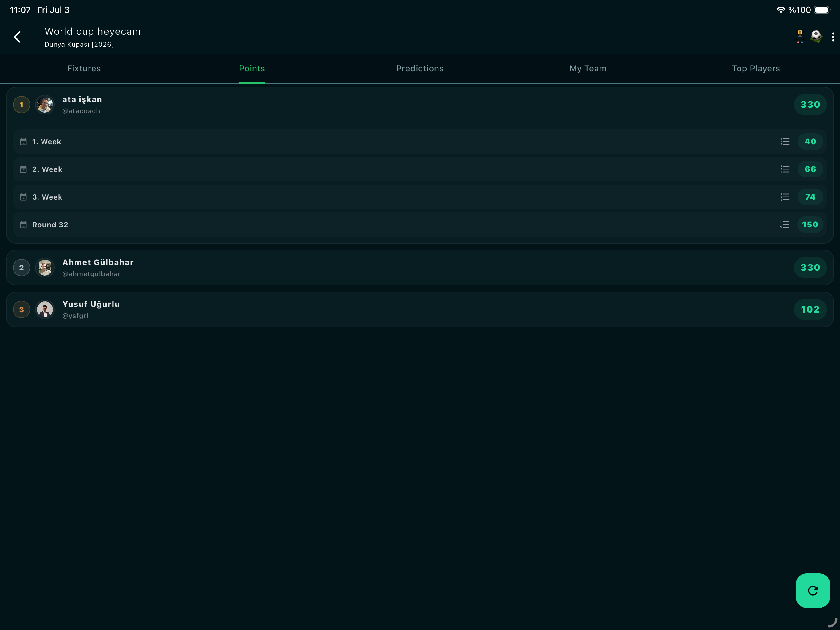Click calendar icon beside 2. Week
Screen dimensions: 840x630
click(23, 169)
